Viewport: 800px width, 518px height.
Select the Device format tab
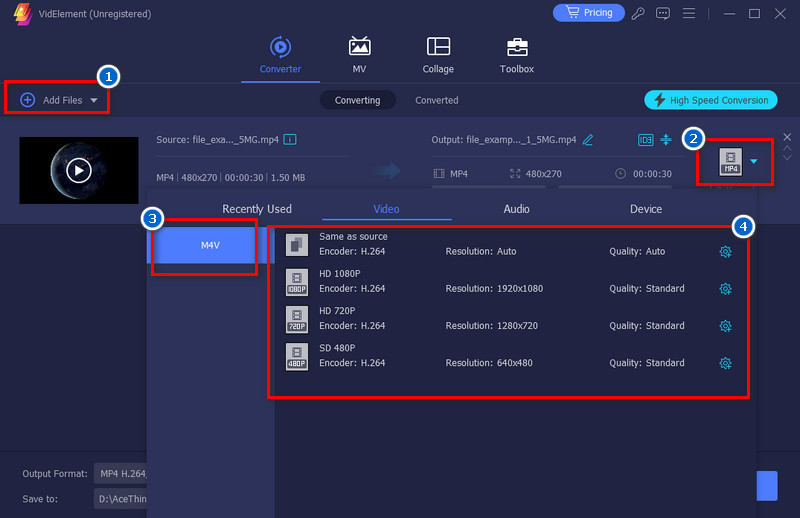[646, 209]
